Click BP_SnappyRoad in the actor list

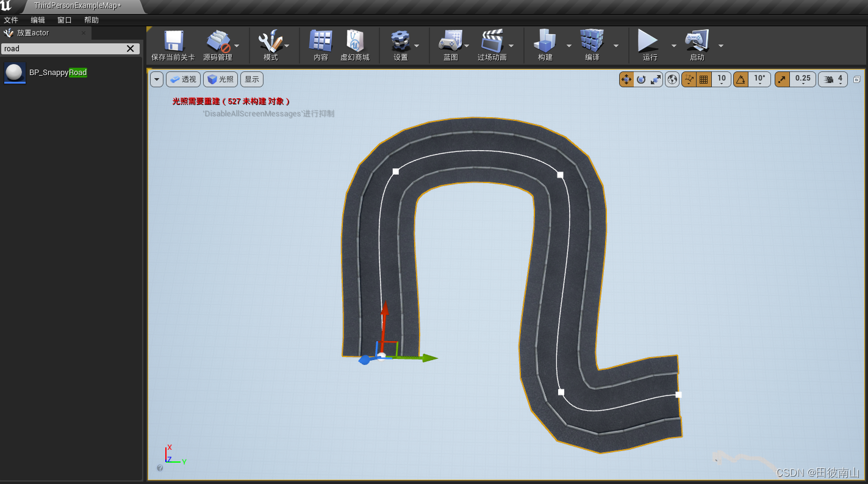(x=58, y=73)
